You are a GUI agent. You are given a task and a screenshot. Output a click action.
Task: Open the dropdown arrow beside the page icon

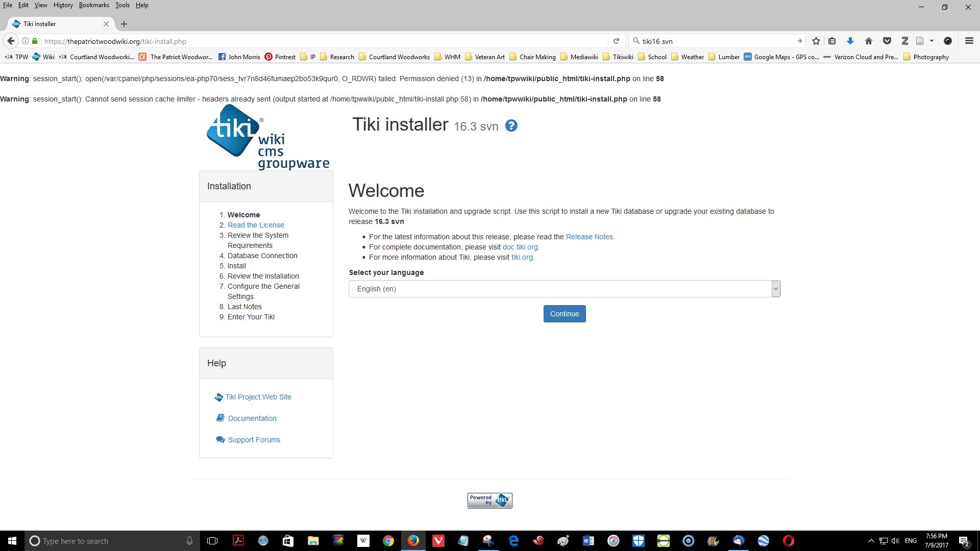pos(932,41)
